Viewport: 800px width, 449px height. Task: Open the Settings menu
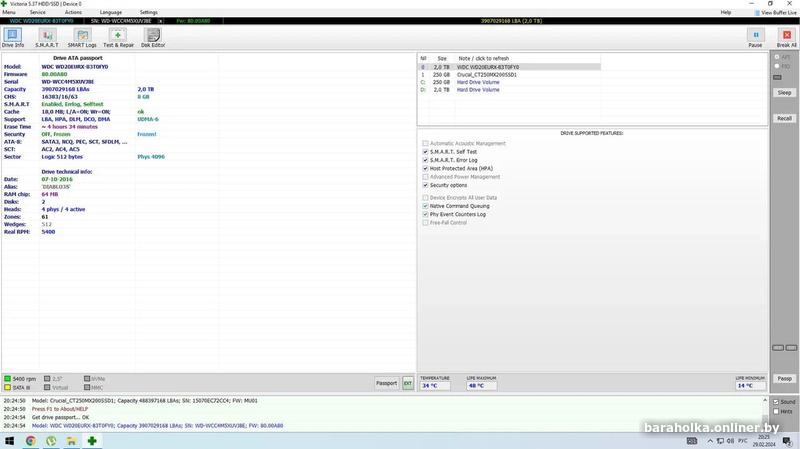click(148, 12)
